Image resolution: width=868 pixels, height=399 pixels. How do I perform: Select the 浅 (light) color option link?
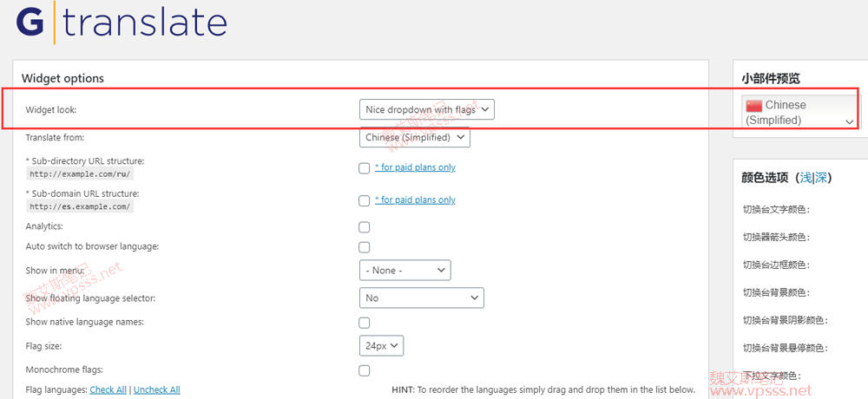[x=806, y=178]
